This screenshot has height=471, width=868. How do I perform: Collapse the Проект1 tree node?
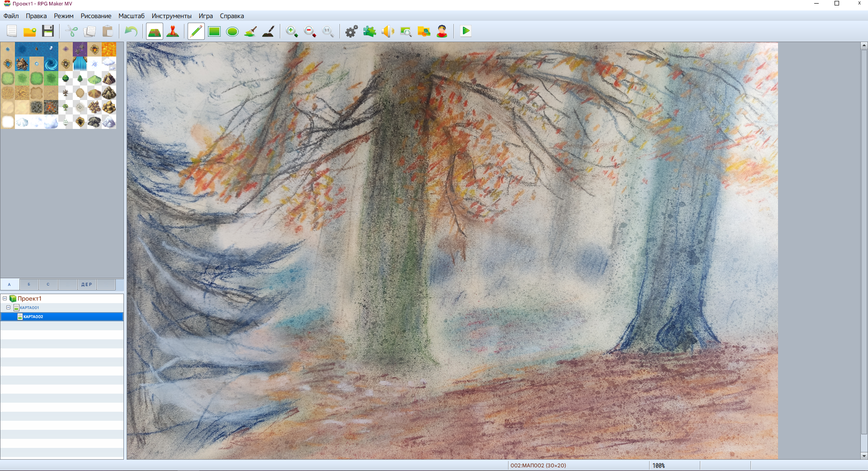[x=5, y=299]
